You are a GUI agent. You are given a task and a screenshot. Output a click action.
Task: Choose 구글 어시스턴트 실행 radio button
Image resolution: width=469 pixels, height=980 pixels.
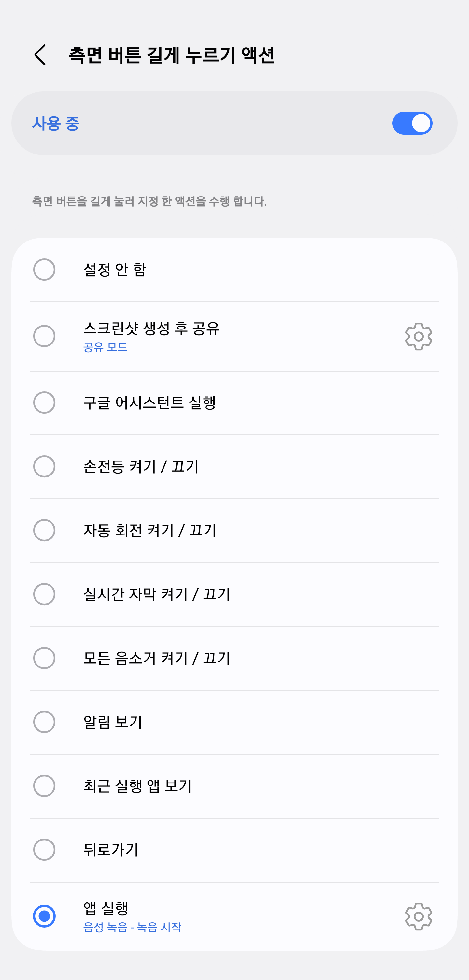pyautogui.click(x=45, y=402)
